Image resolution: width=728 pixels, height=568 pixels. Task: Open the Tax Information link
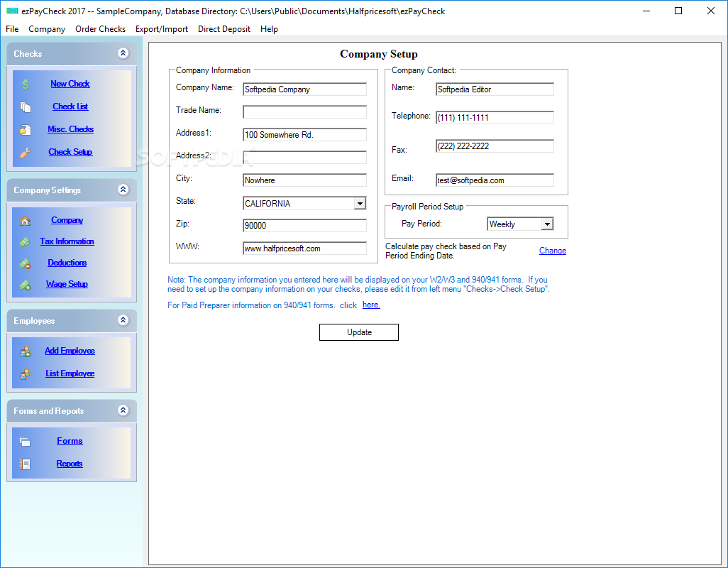(67, 242)
